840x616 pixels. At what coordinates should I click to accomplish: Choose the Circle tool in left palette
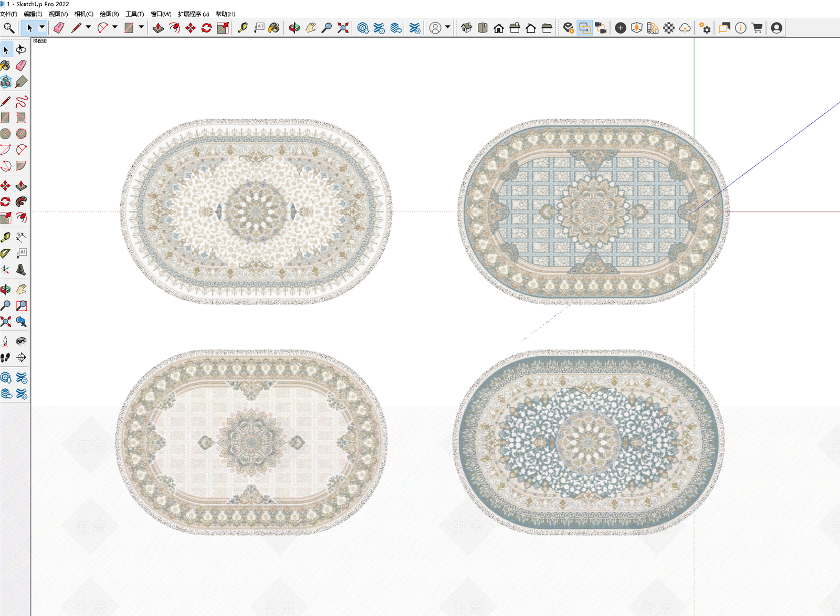(6, 134)
